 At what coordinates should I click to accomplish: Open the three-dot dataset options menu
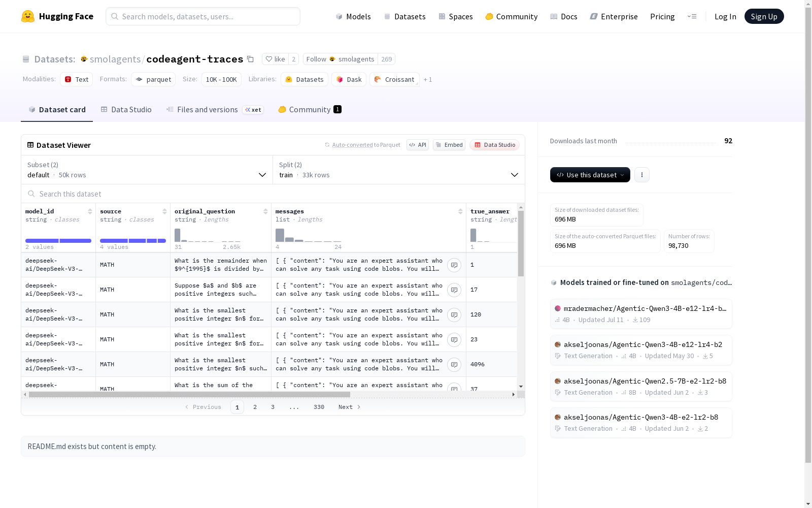pyautogui.click(x=642, y=175)
